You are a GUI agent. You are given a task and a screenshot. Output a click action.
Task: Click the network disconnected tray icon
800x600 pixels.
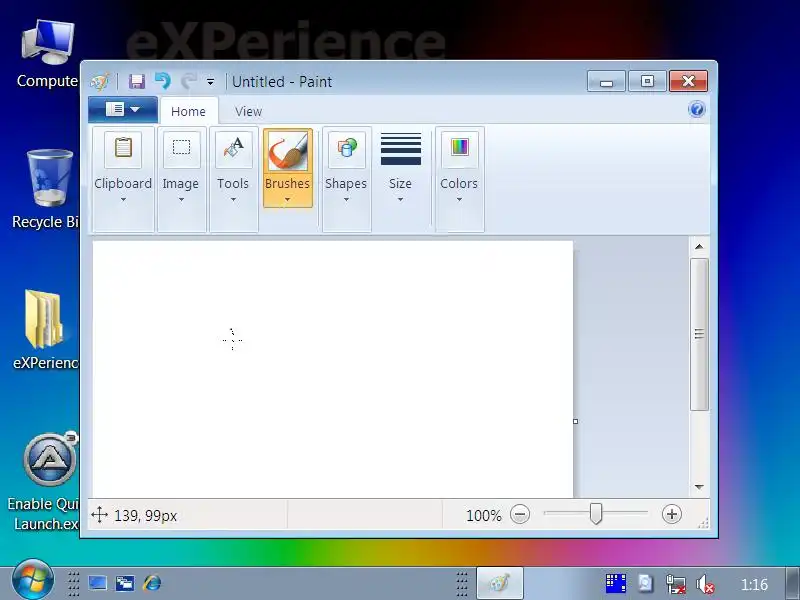(676, 584)
